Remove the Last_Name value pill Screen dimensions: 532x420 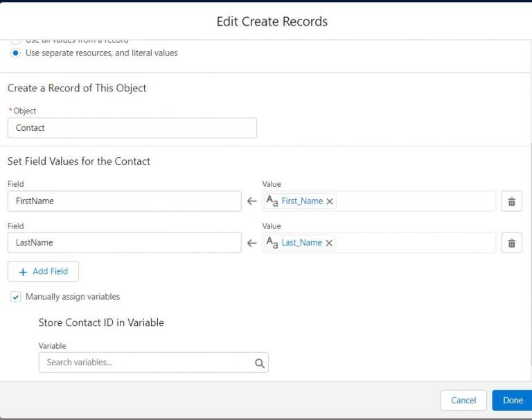tap(329, 243)
